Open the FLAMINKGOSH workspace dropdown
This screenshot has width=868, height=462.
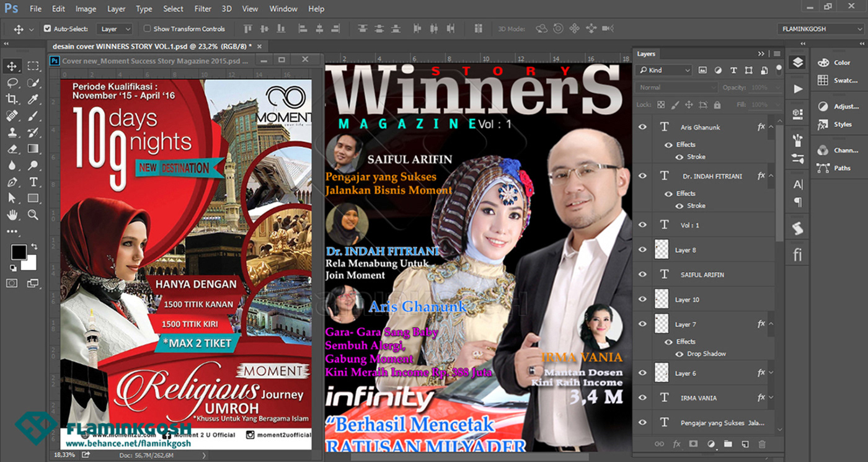click(820, 29)
